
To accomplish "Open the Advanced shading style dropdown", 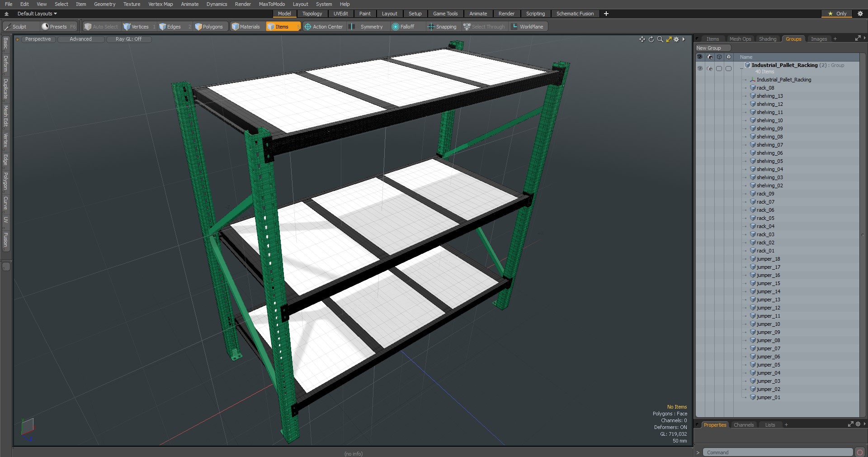I will [x=80, y=39].
